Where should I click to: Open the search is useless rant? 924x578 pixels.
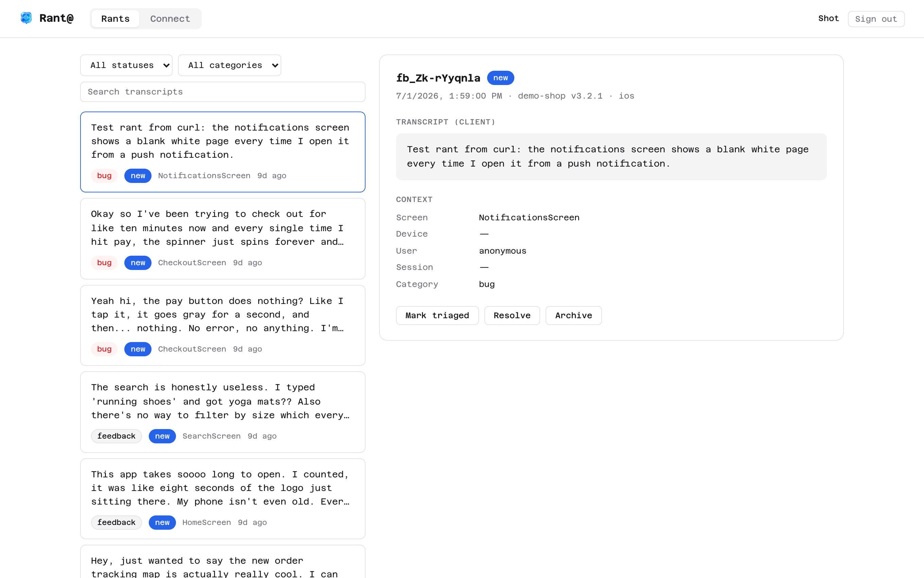(x=223, y=412)
